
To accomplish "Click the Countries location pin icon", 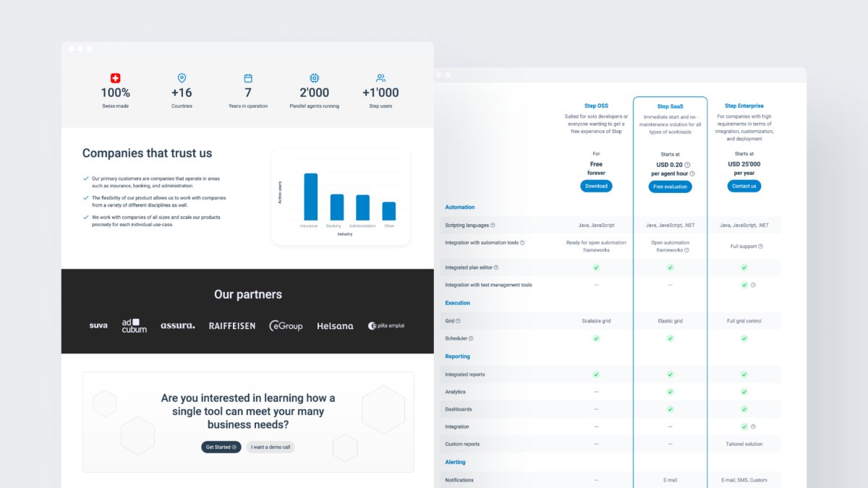I will [x=182, y=78].
